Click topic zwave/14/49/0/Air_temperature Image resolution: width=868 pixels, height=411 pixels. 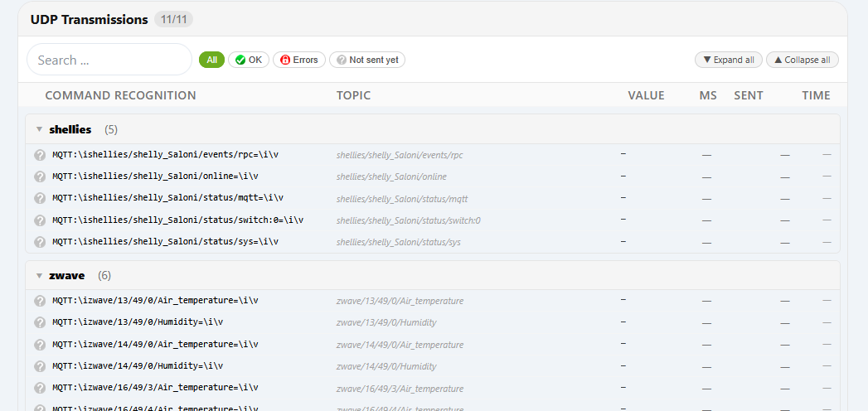click(x=400, y=345)
